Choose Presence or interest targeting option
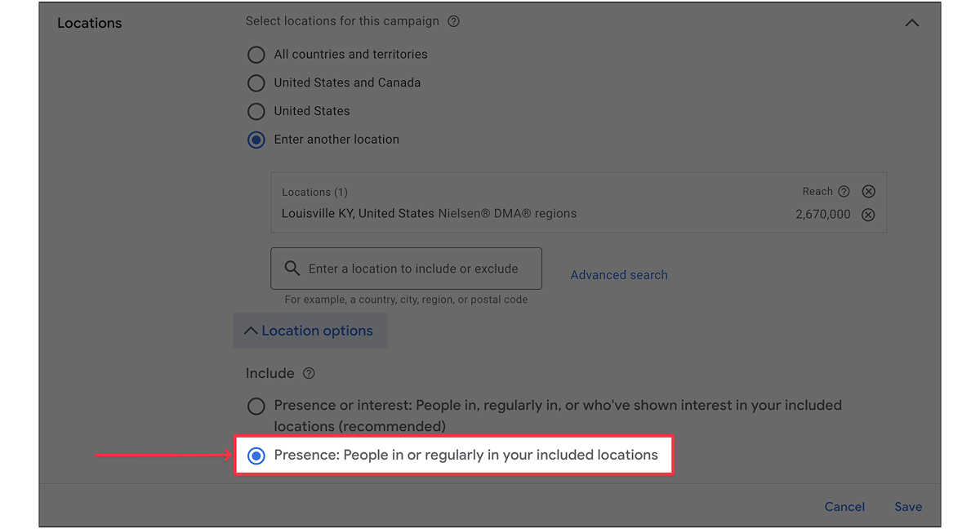Viewport: 980px width, 529px height. click(x=256, y=406)
